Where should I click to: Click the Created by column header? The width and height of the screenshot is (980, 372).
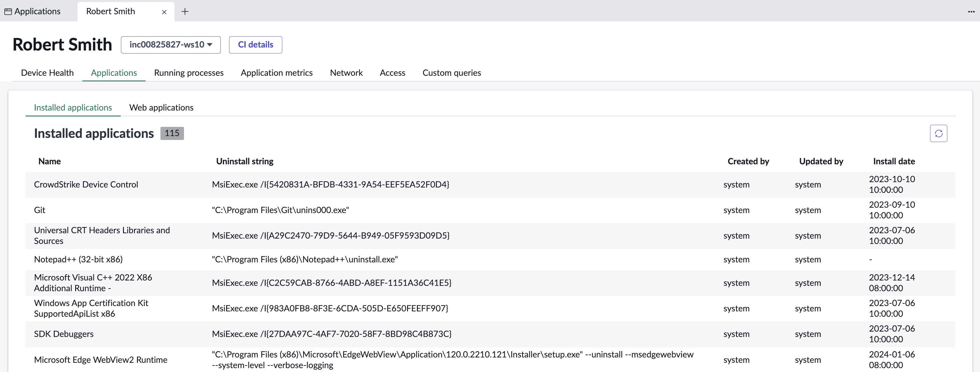pos(748,161)
